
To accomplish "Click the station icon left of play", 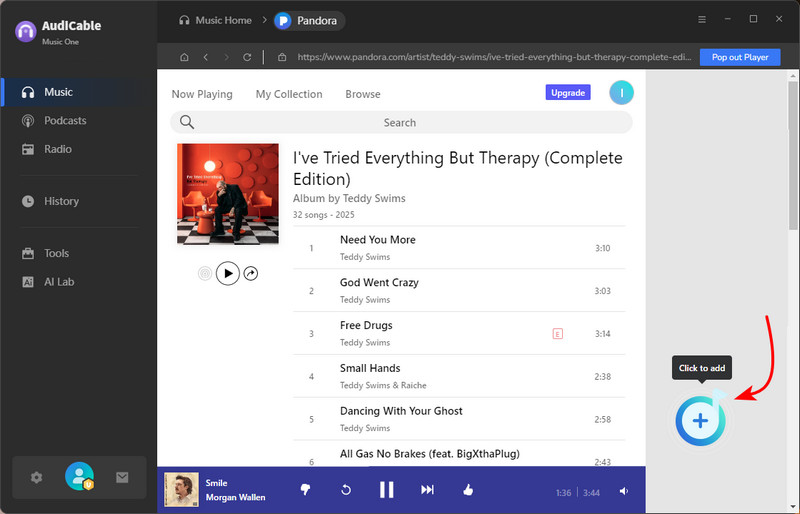I will pyautogui.click(x=205, y=274).
